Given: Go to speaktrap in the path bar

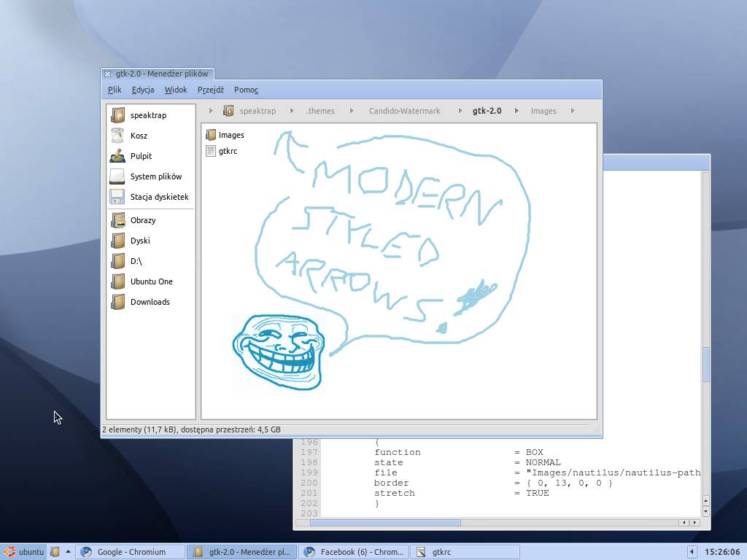Looking at the screenshot, I should (258, 111).
